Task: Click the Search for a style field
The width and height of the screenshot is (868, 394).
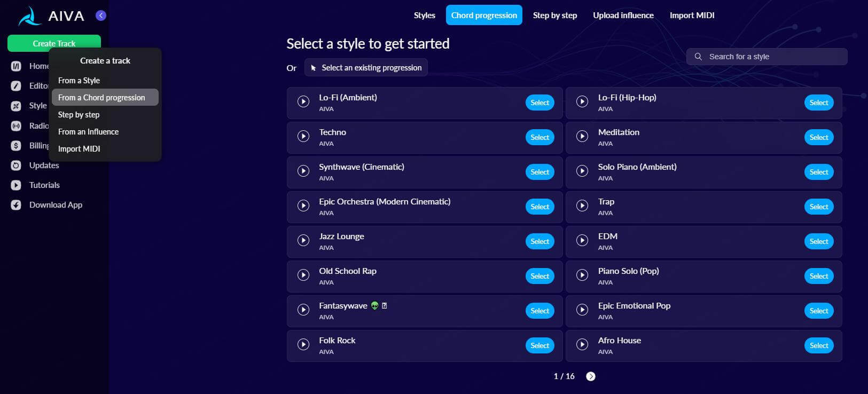Action: pos(767,57)
